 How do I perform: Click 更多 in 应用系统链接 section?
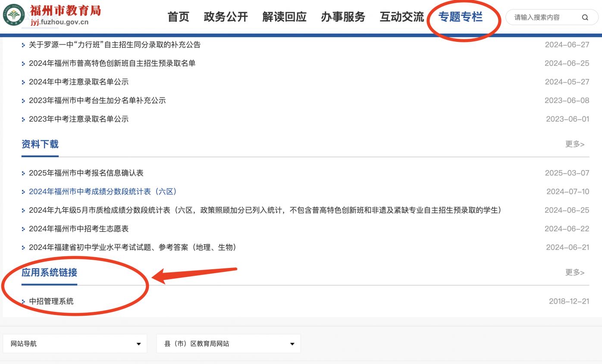point(574,273)
